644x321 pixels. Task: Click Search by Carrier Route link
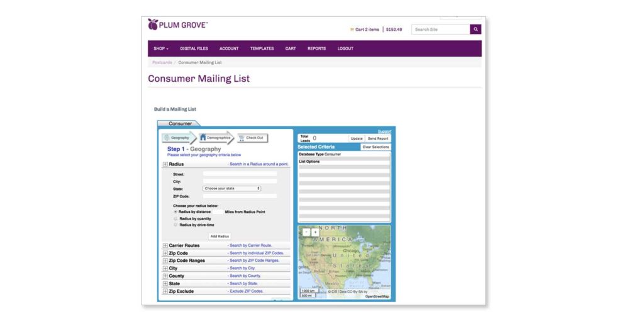click(250, 245)
